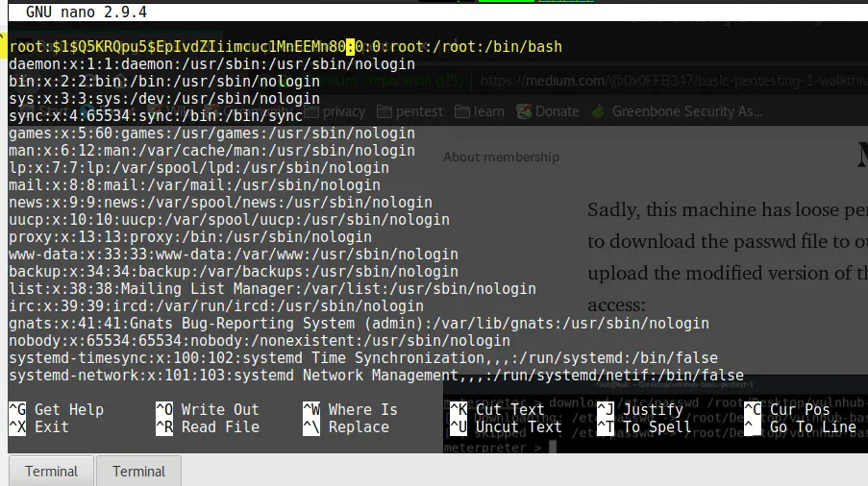Click the ^U Uncut Text shortcut
Image resolution: width=868 pixels, height=486 pixels.
tap(506, 426)
